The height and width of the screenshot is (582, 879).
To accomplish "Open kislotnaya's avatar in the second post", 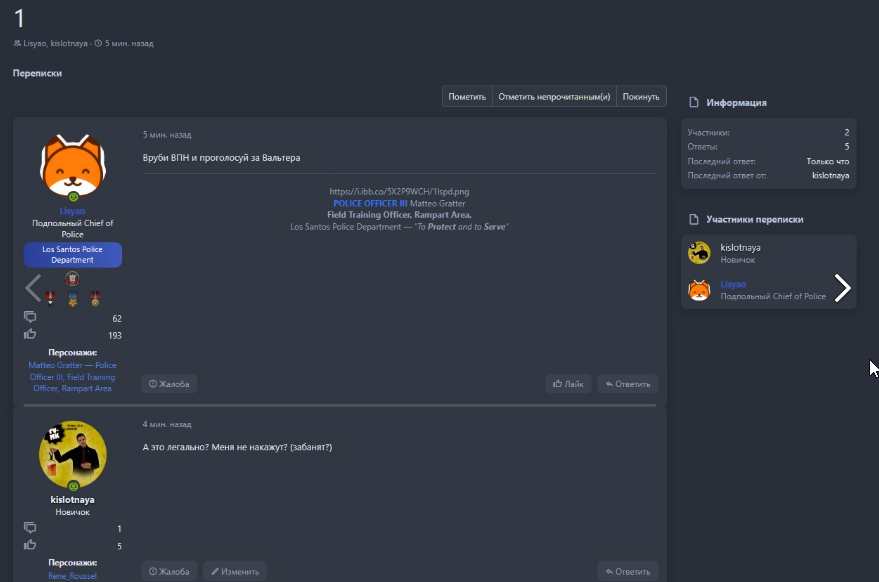I will (72, 456).
